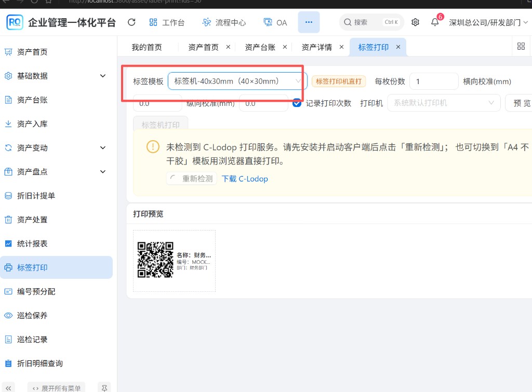The width and height of the screenshot is (532, 392).
Task: Click the refresh page icon
Action: [x=131, y=22]
